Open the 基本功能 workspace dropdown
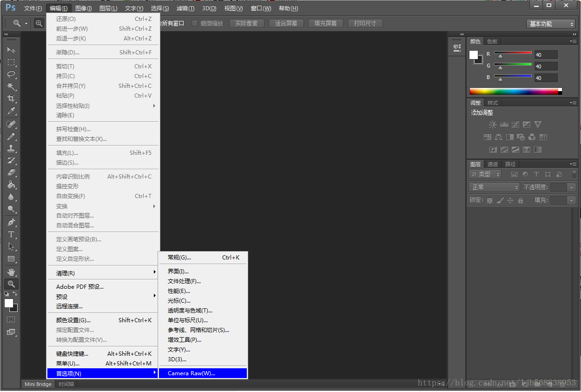 click(552, 24)
